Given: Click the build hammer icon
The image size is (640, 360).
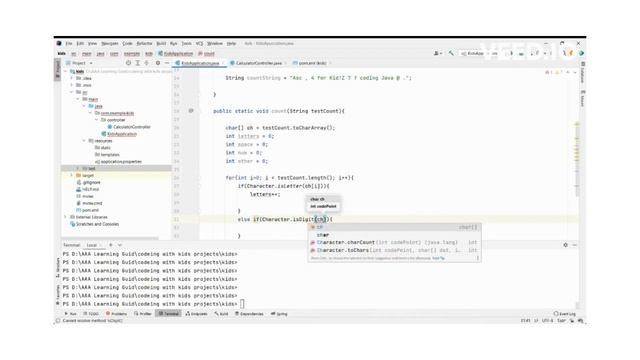Looking at the screenshot, I should (451, 53).
